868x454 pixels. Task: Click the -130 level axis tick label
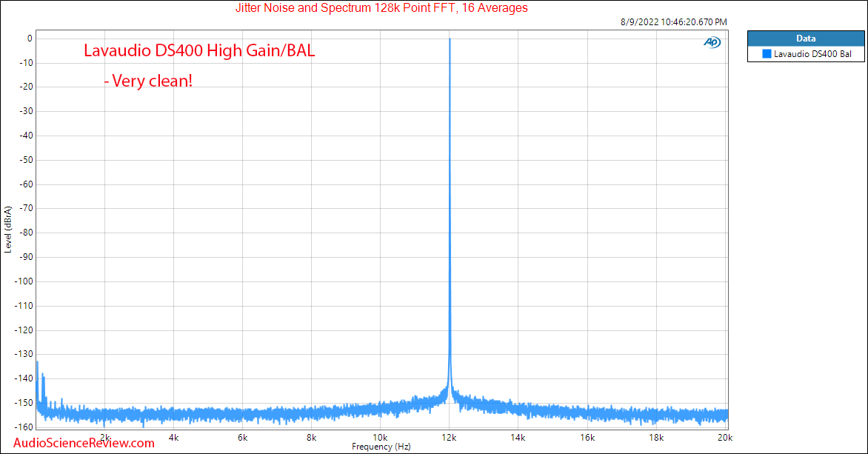point(24,354)
